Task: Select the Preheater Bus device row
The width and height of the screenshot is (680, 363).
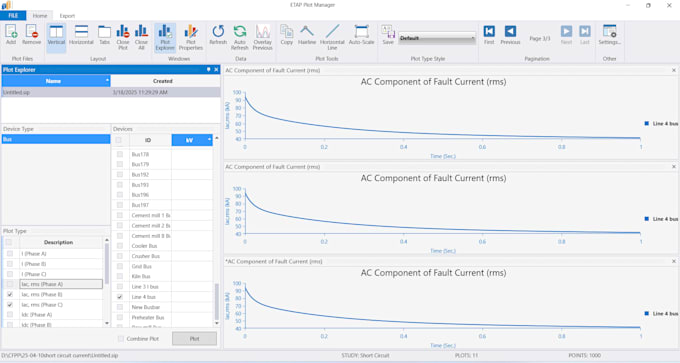Action: click(163, 317)
